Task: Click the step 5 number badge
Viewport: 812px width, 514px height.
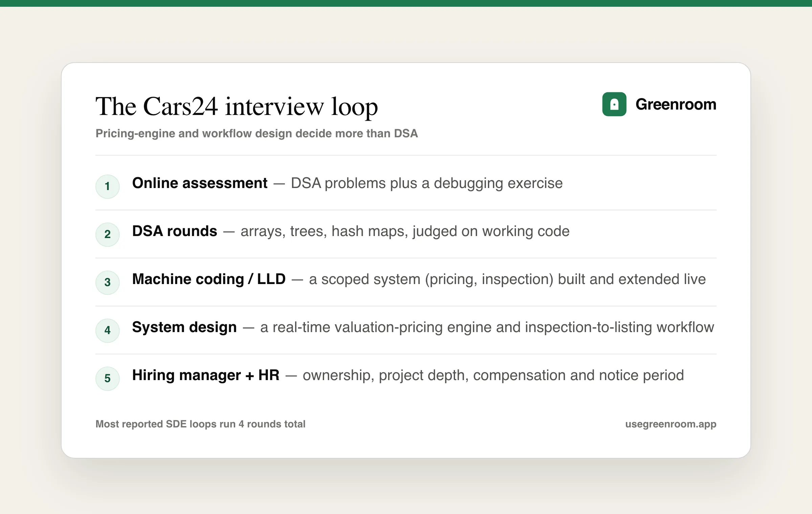Action: (x=108, y=378)
